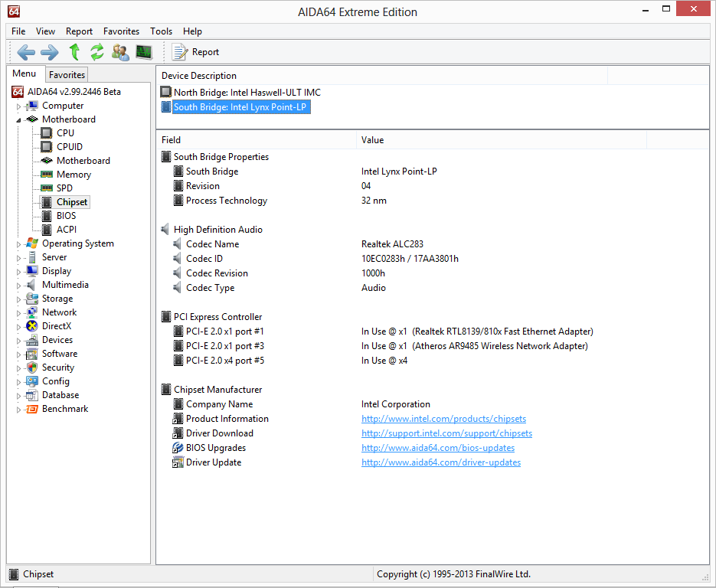The image size is (716, 588).
Task: Open the Report menu
Action: [79, 31]
